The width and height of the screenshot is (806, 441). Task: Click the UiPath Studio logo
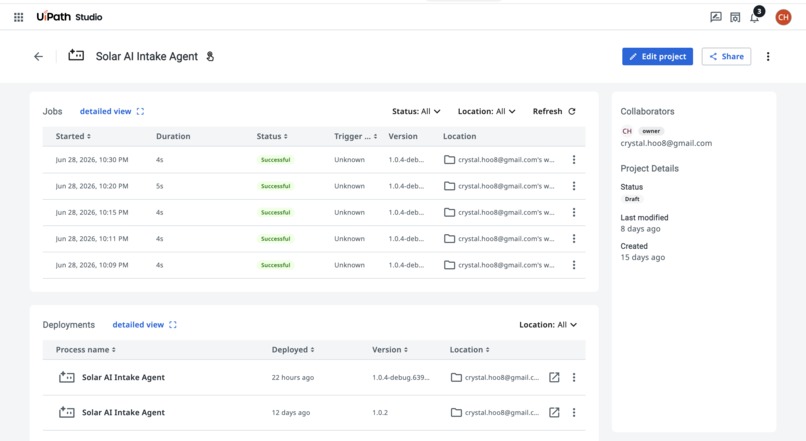click(69, 17)
